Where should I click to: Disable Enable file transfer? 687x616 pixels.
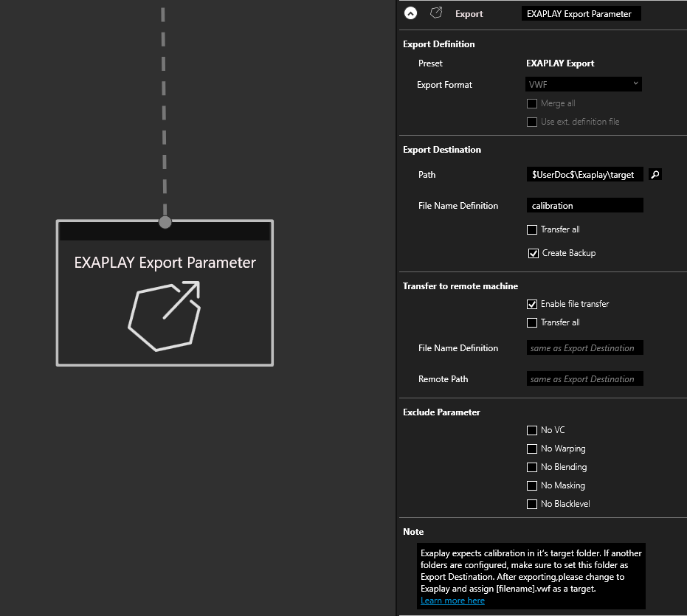pyautogui.click(x=532, y=303)
